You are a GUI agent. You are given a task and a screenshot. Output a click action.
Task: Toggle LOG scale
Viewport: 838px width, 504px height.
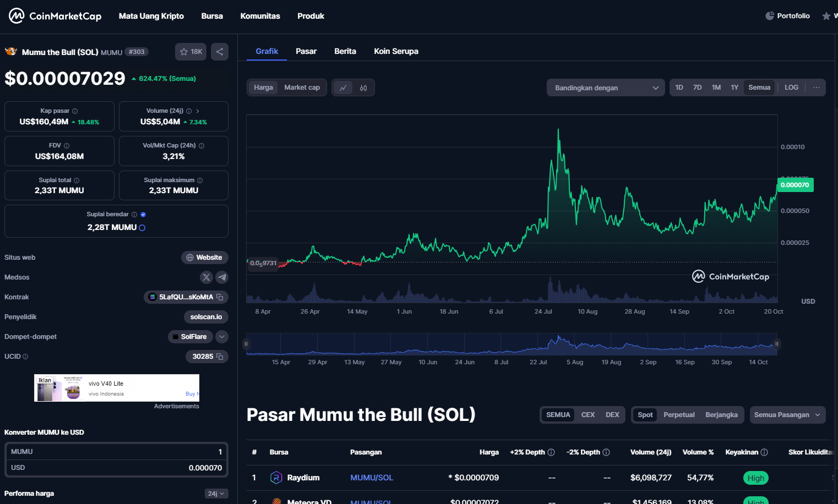pyautogui.click(x=791, y=87)
